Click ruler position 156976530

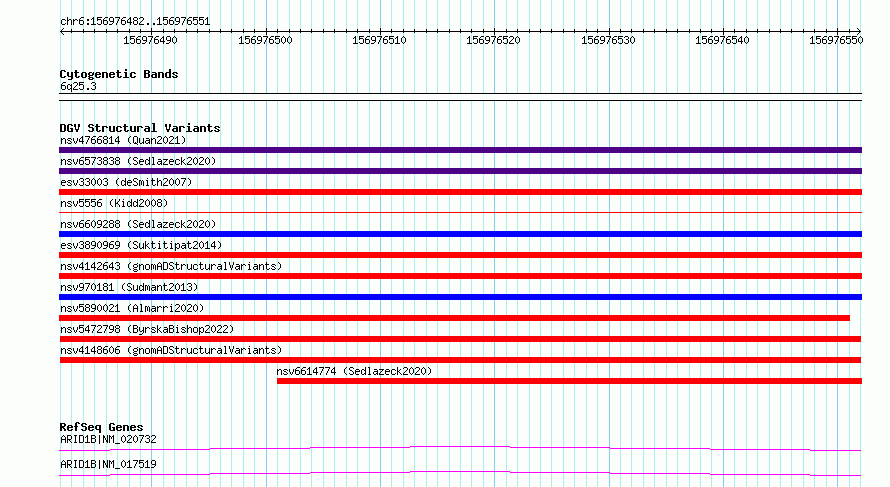(x=608, y=40)
